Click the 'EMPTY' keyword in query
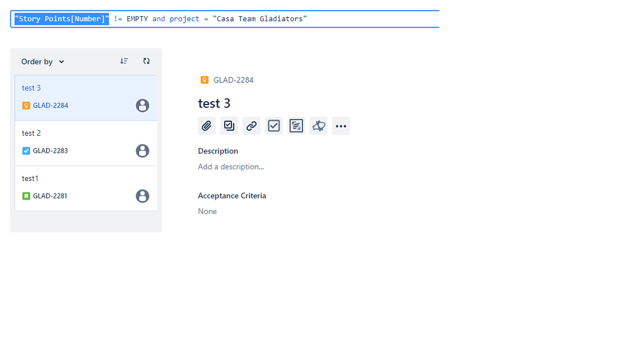644x362 pixels. (137, 19)
